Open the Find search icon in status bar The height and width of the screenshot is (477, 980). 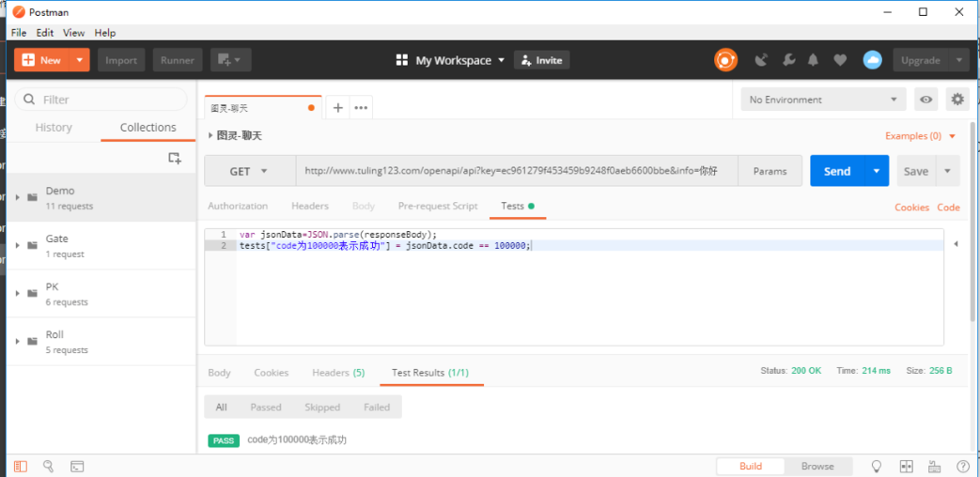click(x=48, y=466)
